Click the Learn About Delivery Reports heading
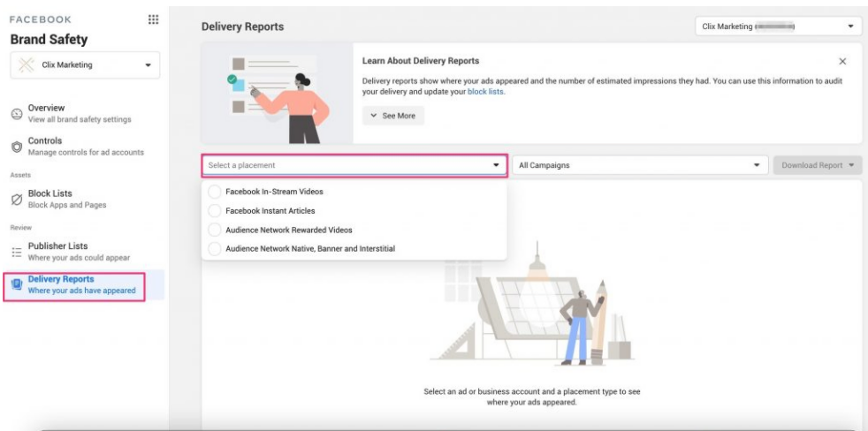The height and width of the screenshot is (431, 868). 421,61
